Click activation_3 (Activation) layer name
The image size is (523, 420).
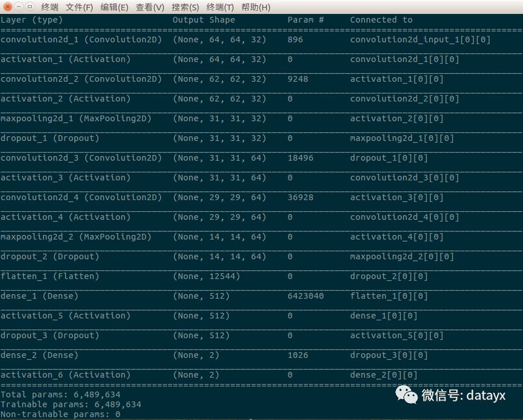66,178
